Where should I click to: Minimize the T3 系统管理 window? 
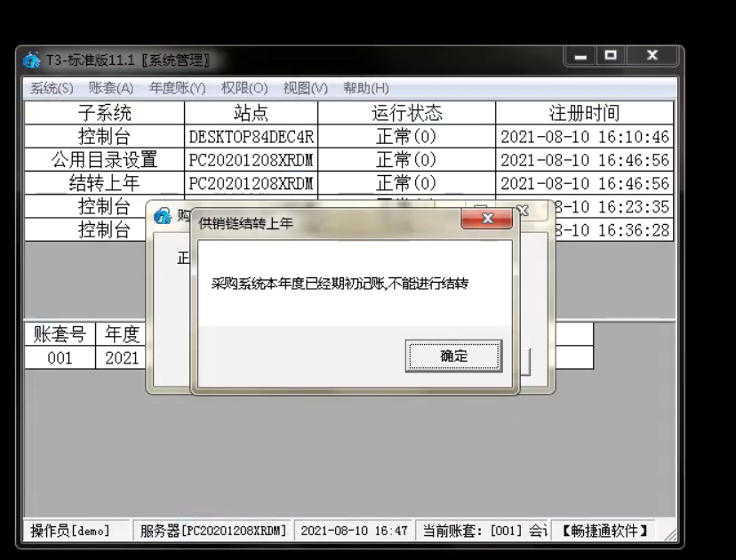pos(580,56)
